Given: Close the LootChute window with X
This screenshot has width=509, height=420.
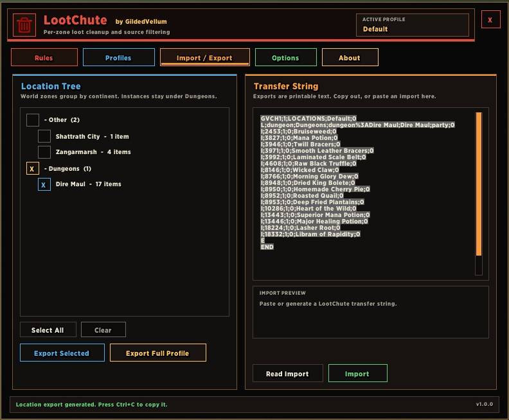Looking at the screenshot, I should coord(490,20).
